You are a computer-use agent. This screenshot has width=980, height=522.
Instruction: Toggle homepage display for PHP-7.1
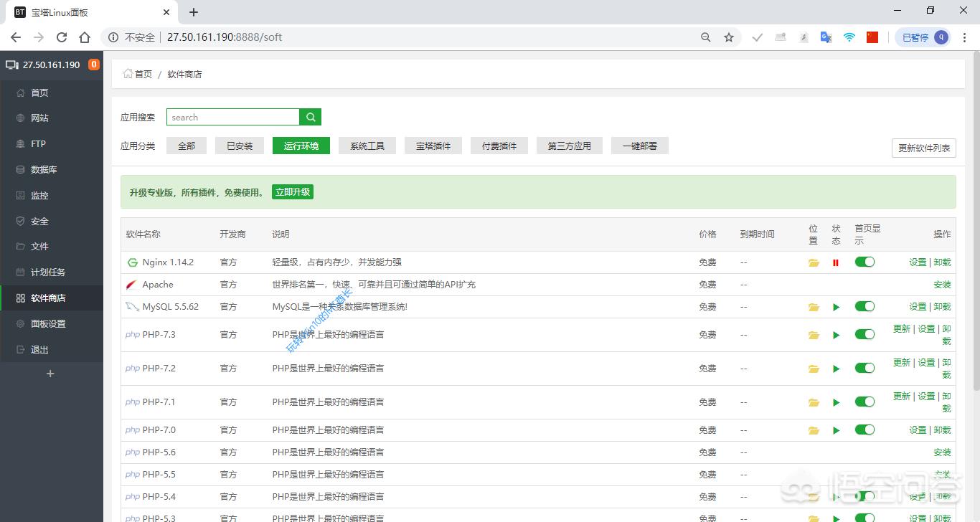point(864,402)
